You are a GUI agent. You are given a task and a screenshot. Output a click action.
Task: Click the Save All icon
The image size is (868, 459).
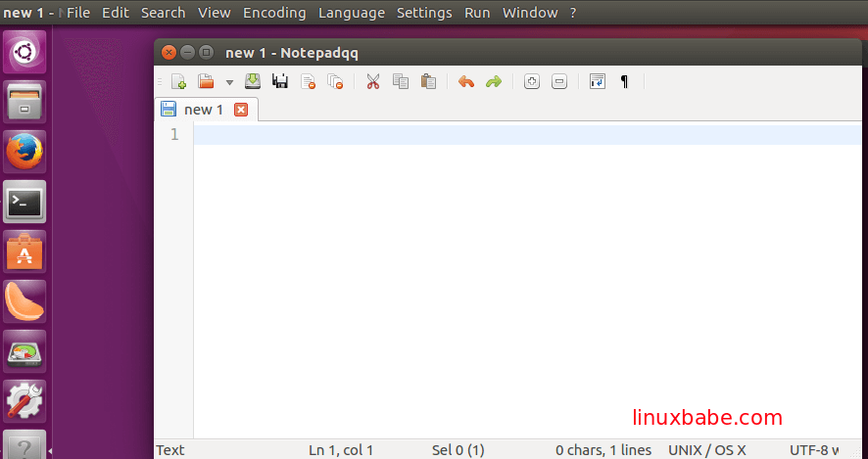(x=280, y=82)
